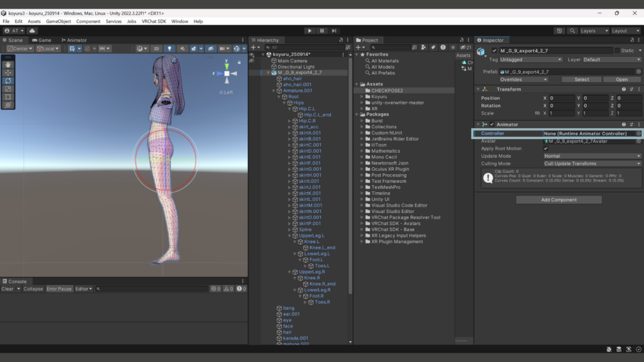This screenshot has width=644, height=362.
Task: Select the Rect transform tool
Action: point(8,97)
